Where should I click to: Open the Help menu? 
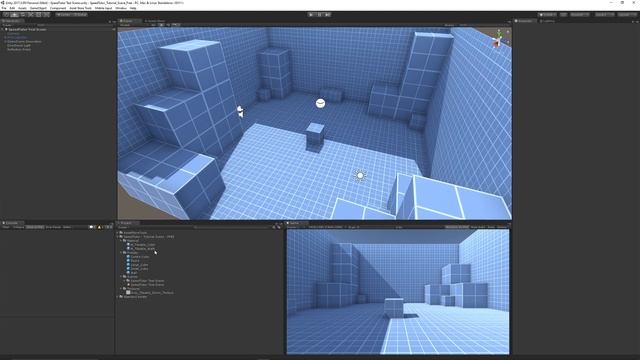coord(133,8)
